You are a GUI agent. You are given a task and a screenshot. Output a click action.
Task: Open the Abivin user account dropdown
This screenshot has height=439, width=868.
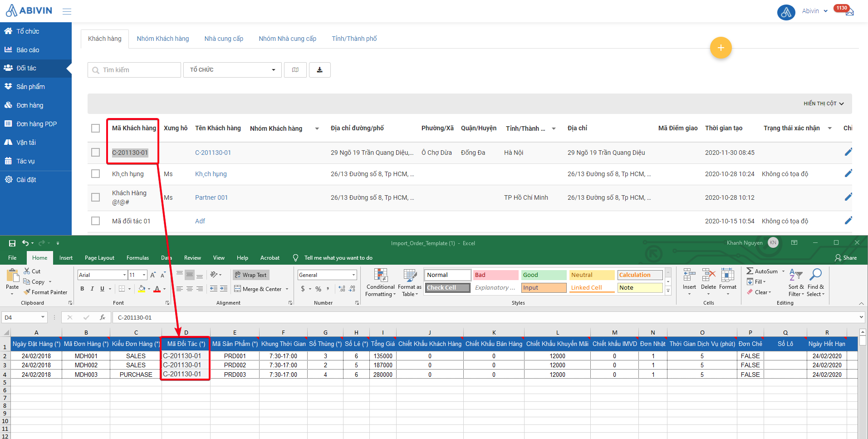tap(815, 11)
